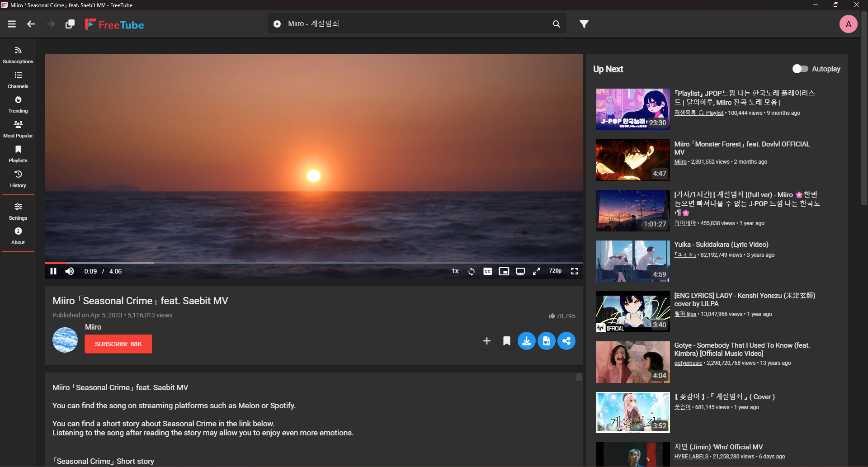Toggle closed captions CC
The width and height of the screenshot is (868, 467).
pos(488,271)
